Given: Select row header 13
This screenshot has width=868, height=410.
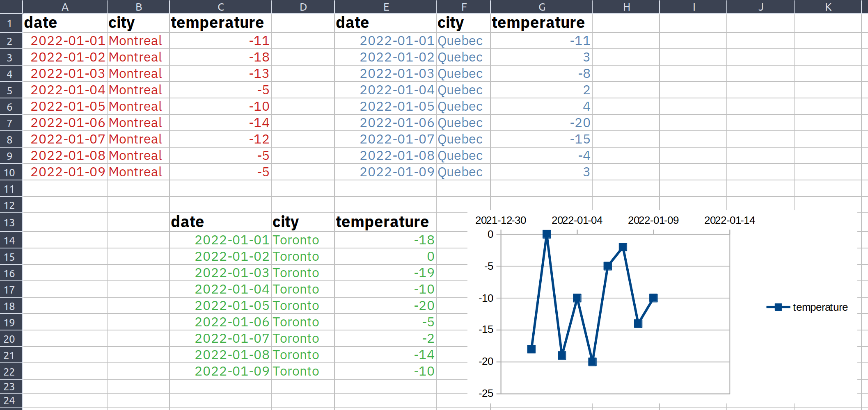Looking at the screenshot, I should 11,222.
